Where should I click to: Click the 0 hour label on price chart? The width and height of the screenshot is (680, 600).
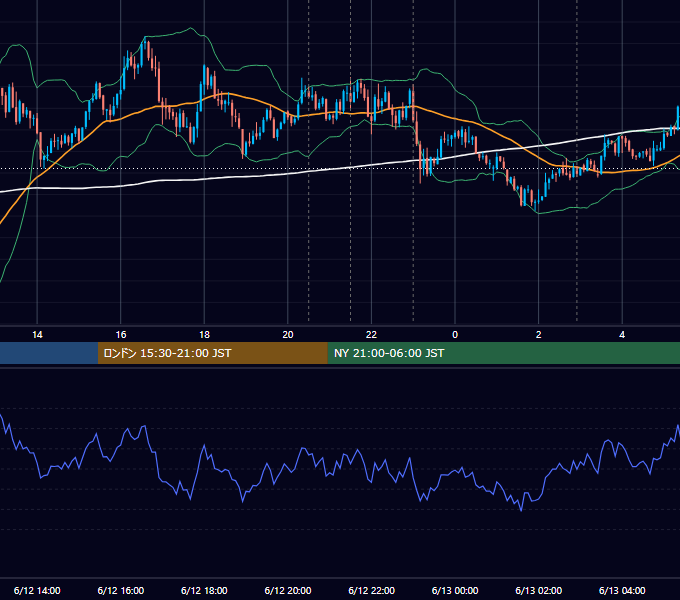(x=455, y=335)
